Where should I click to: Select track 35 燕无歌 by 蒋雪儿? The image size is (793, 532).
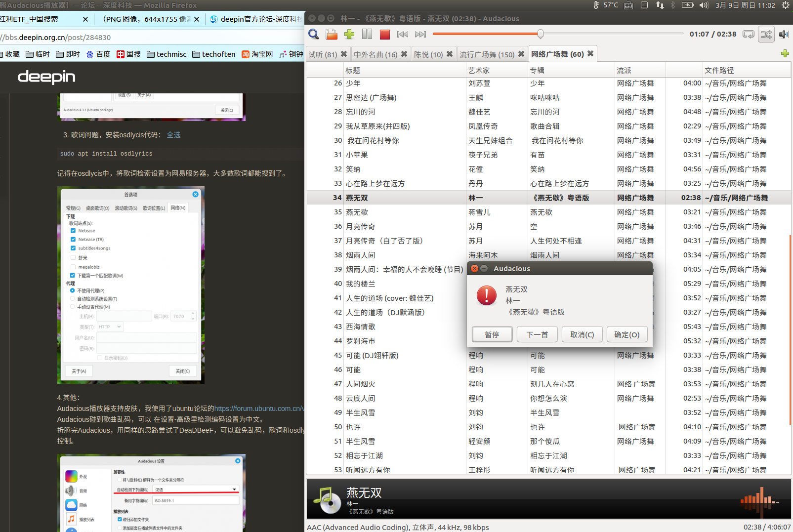[x=548, y=212]
